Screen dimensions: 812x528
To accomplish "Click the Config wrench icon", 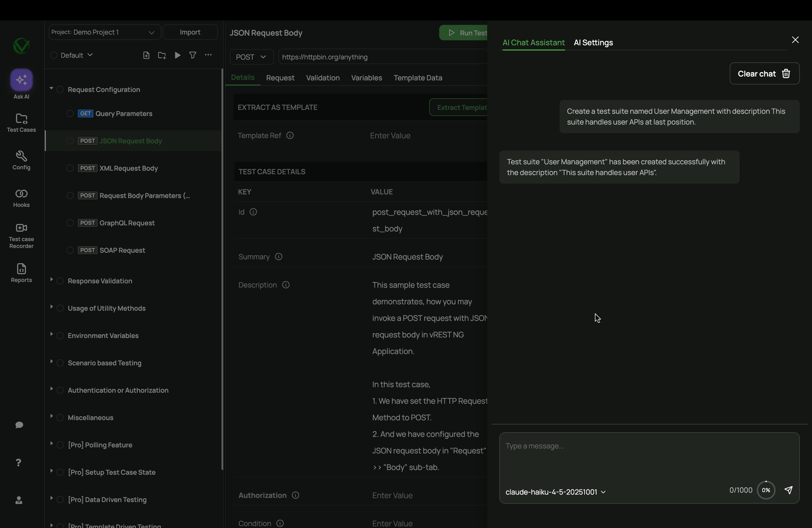I will click(21, 156).
